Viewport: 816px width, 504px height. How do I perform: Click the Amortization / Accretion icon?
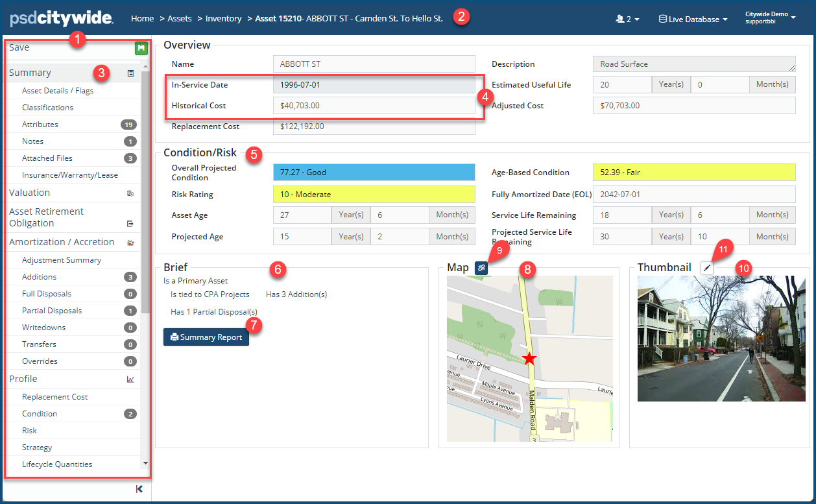click(130, 243)
